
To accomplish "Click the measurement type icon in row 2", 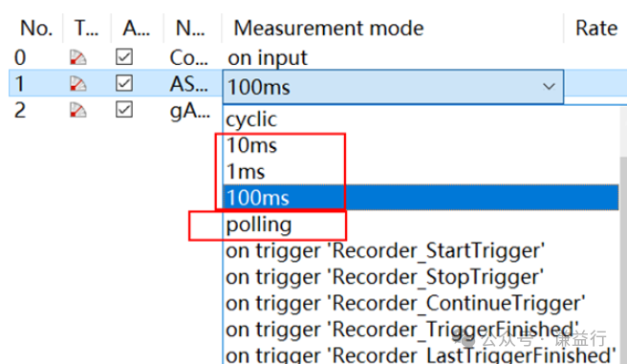I will (78, 110).
